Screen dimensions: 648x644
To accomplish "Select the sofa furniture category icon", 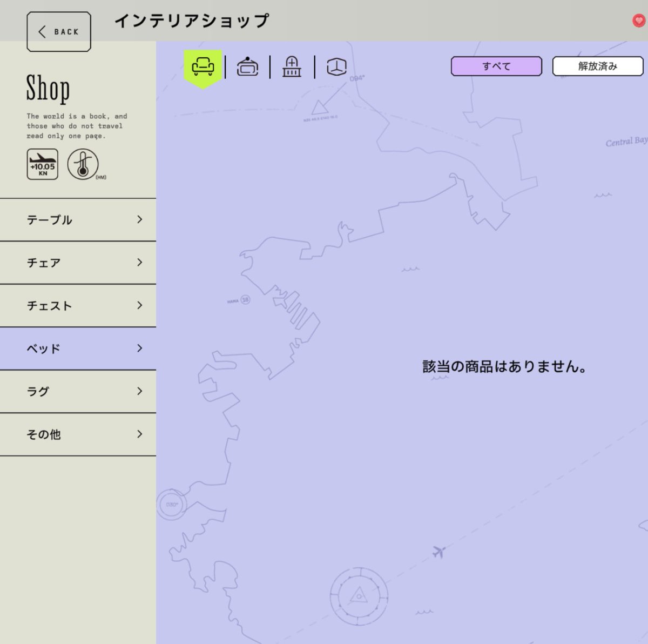I will tap(203, 68).
